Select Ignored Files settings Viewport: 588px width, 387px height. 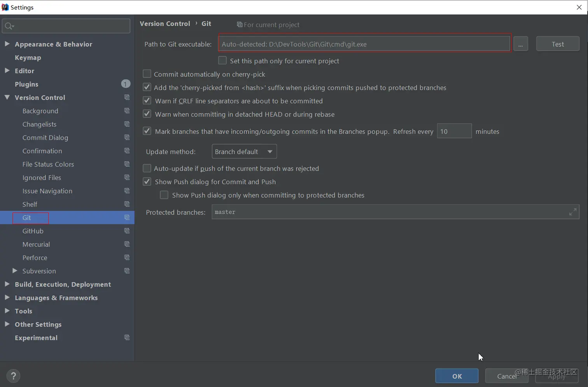[42, 178]
